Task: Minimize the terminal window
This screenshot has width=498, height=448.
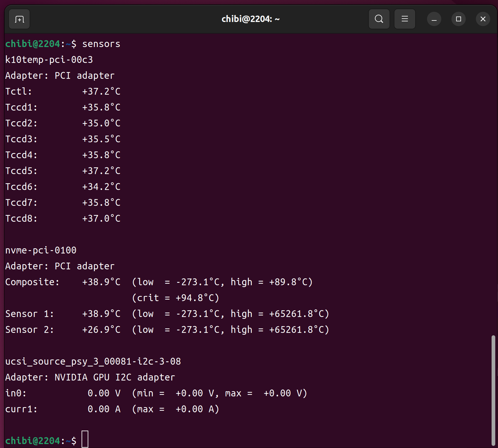Action: point(434,19)
